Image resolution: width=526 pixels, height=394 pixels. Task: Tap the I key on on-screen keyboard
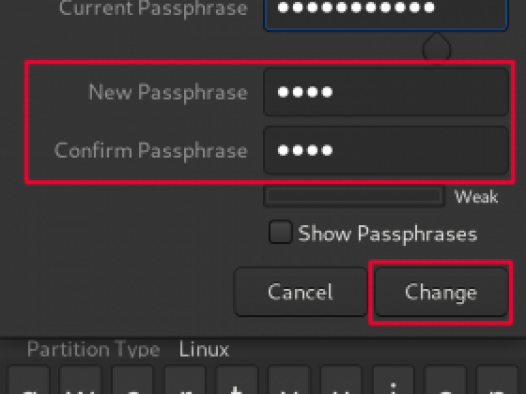(393, 380)
